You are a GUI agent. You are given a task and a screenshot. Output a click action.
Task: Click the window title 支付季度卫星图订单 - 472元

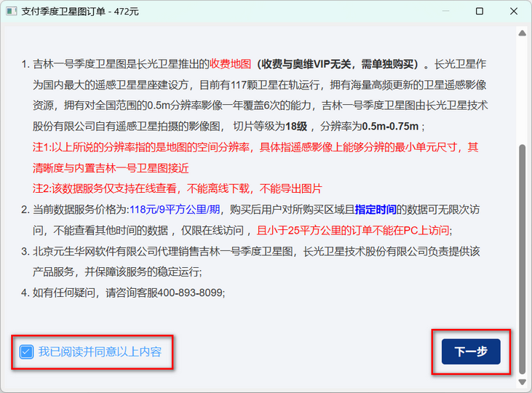(80, 11)
